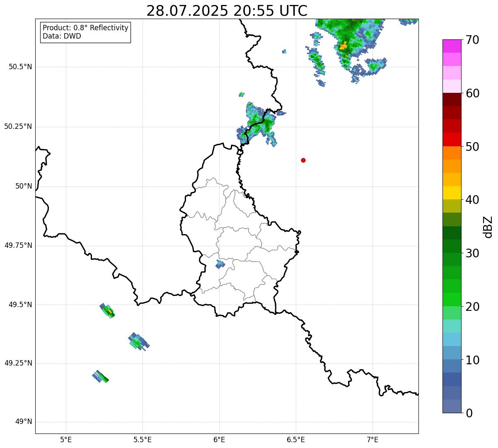Click the 5°E longitude label
The height and width of the screenshot is (448, 498).
click(x=66, y=439)
